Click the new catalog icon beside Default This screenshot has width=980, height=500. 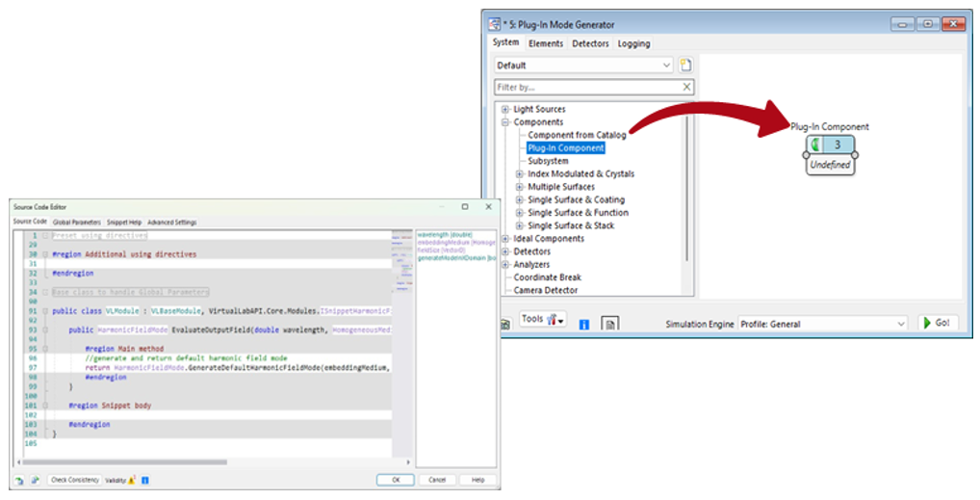point(686,66)
